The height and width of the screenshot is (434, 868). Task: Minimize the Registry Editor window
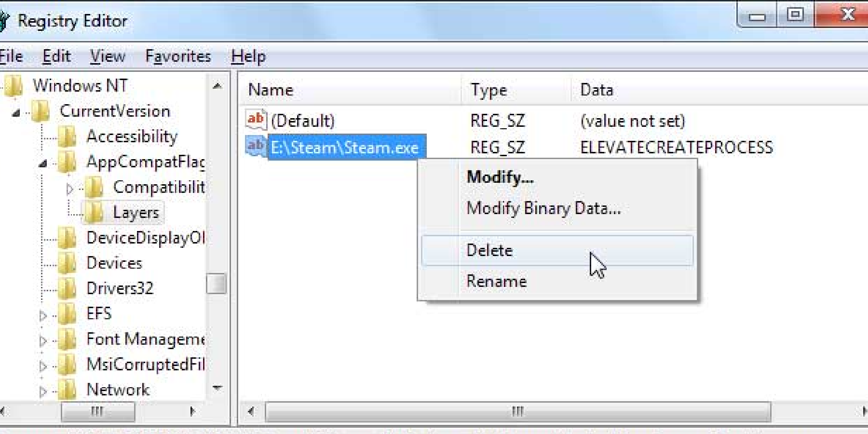pos(757,16)
